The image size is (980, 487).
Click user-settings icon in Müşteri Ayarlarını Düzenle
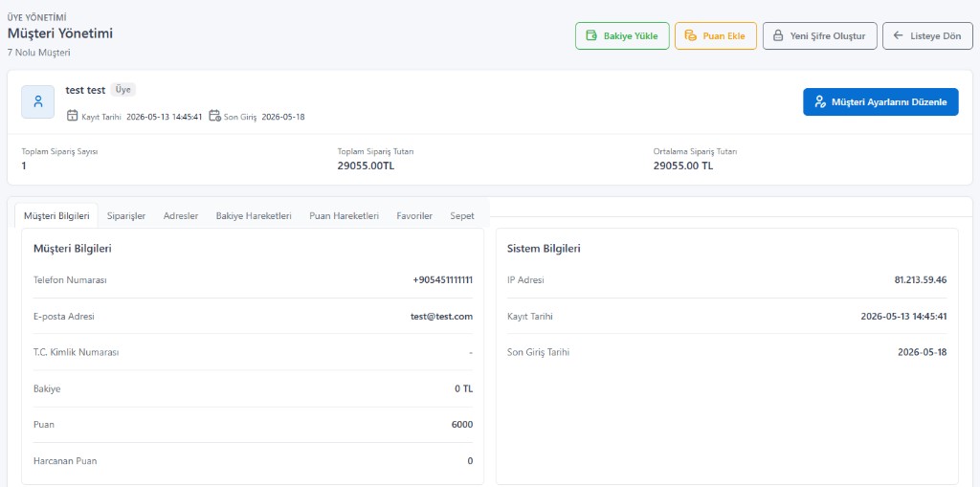pos(820,102)
